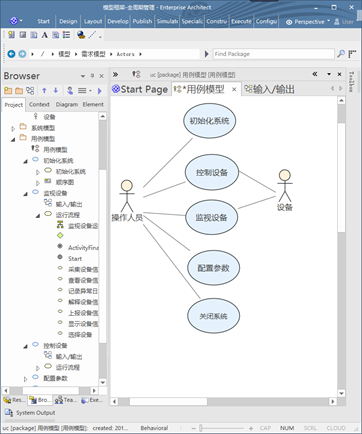Open the Enterprise Architect application menu icon
362x434 pixels.
coord(14,21)
